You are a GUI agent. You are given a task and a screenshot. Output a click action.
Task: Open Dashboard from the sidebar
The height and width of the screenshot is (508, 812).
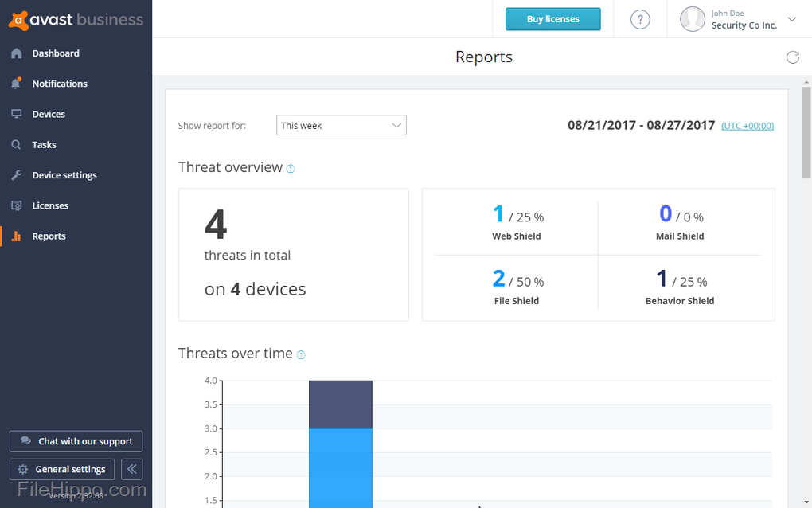point(56,53)
